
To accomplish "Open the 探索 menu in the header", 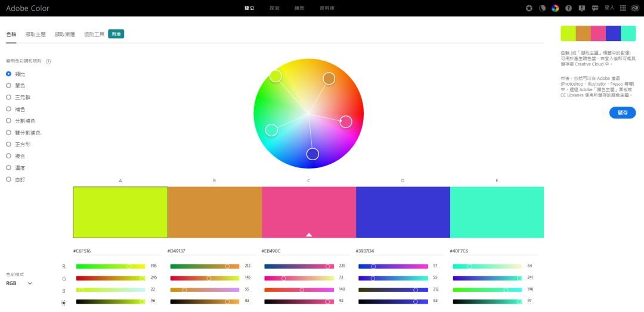I will (274, 8).
